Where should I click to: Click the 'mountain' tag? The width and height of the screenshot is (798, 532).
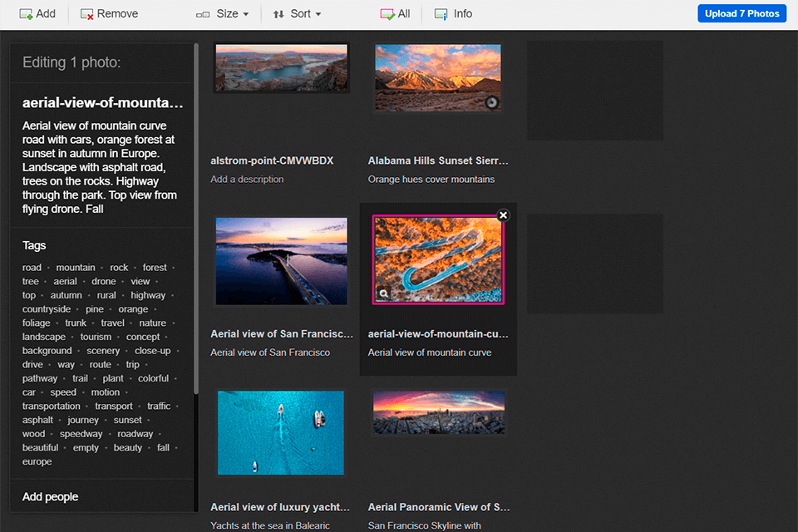pyautogui.click(x=76, y=268)
